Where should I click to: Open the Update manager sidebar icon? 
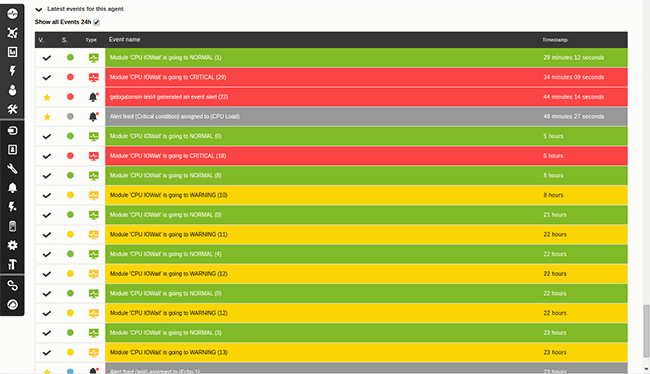coord(12,305)
